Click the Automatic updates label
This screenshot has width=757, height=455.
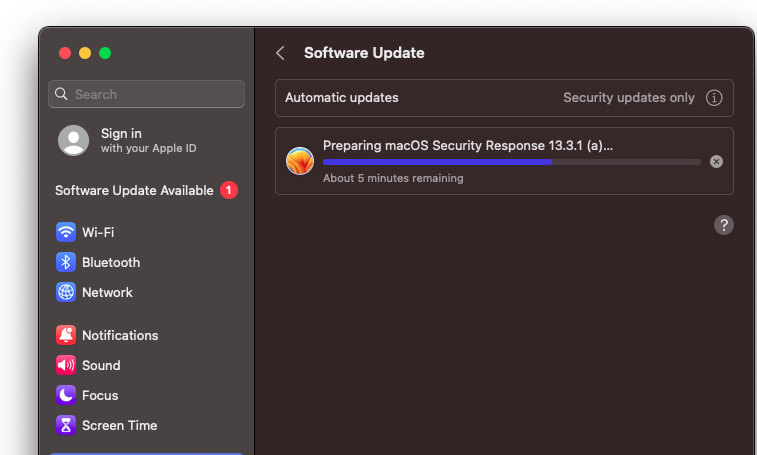[x=342, y=98]
